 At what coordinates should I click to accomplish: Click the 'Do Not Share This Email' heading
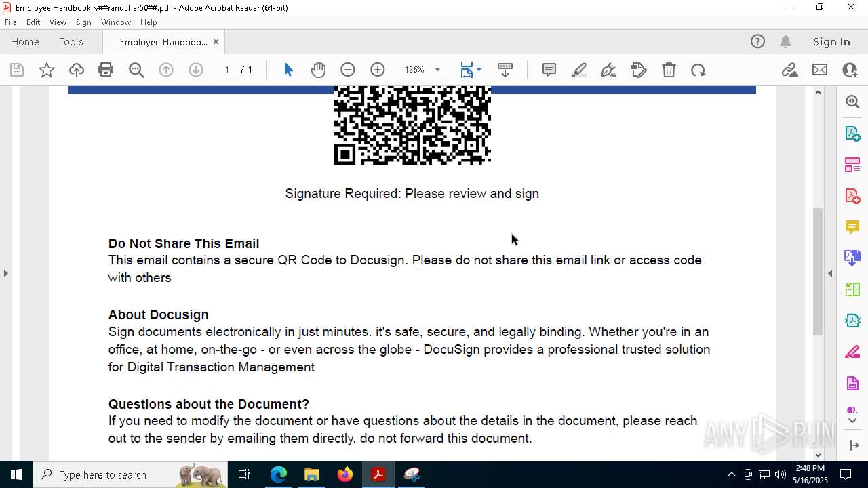(184, 243)
